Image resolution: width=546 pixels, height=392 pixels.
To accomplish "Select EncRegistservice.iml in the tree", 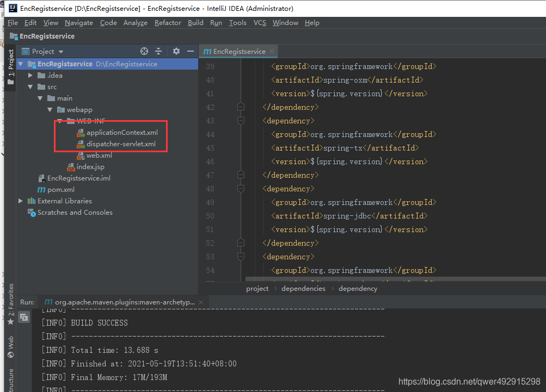I will pyautogui.click(x=79, y=178).
